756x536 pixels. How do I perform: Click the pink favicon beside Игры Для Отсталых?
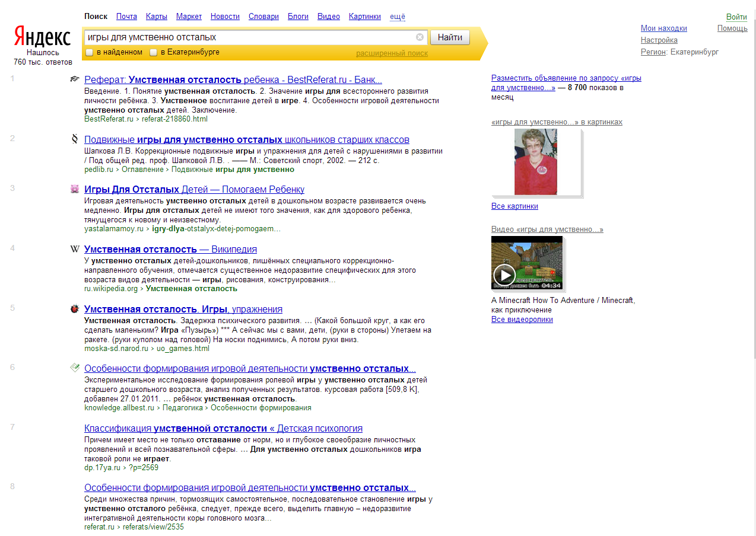[75, 189]
